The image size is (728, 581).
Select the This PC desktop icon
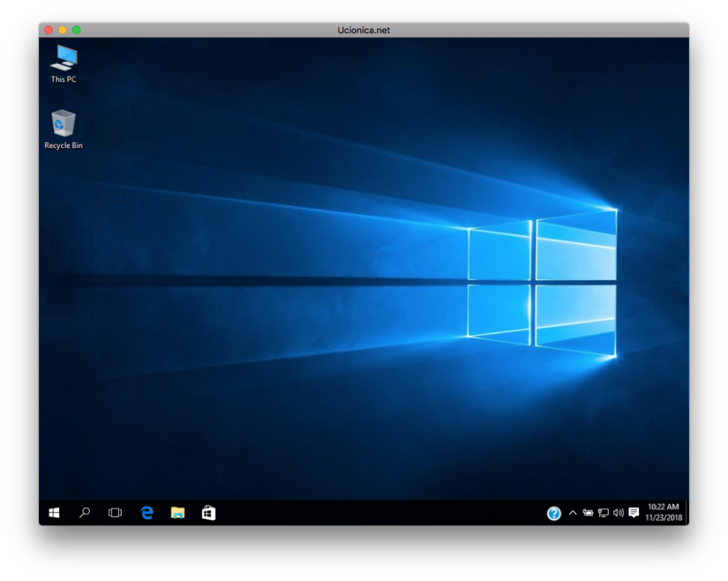click(x=63, y=58)
